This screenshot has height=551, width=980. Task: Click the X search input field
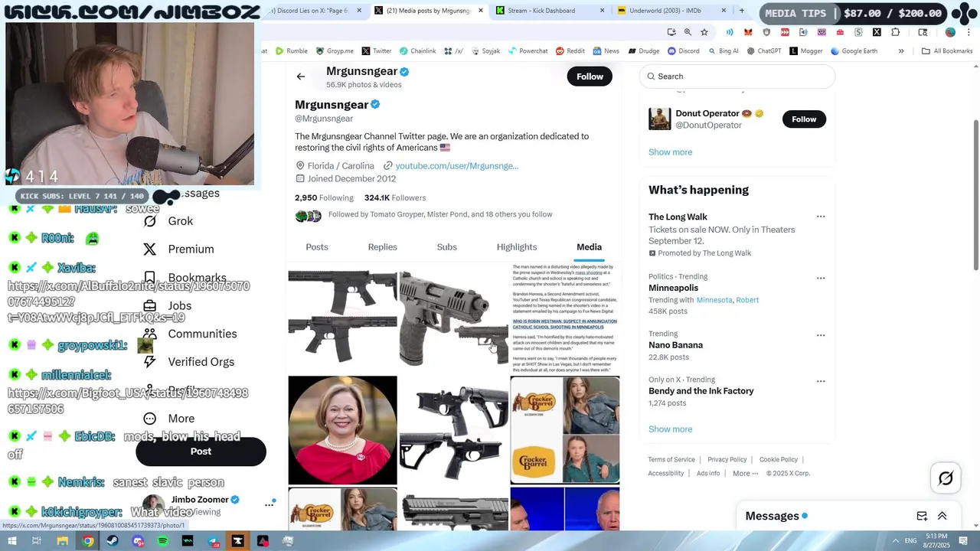[x=737, y=77]
